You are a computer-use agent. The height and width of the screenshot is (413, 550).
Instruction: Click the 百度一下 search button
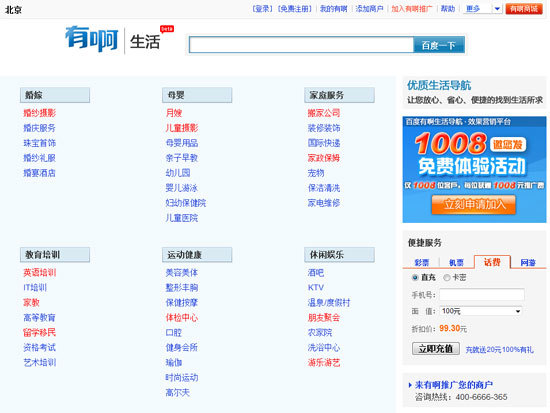pyautogui.click(x=439, y=45)
